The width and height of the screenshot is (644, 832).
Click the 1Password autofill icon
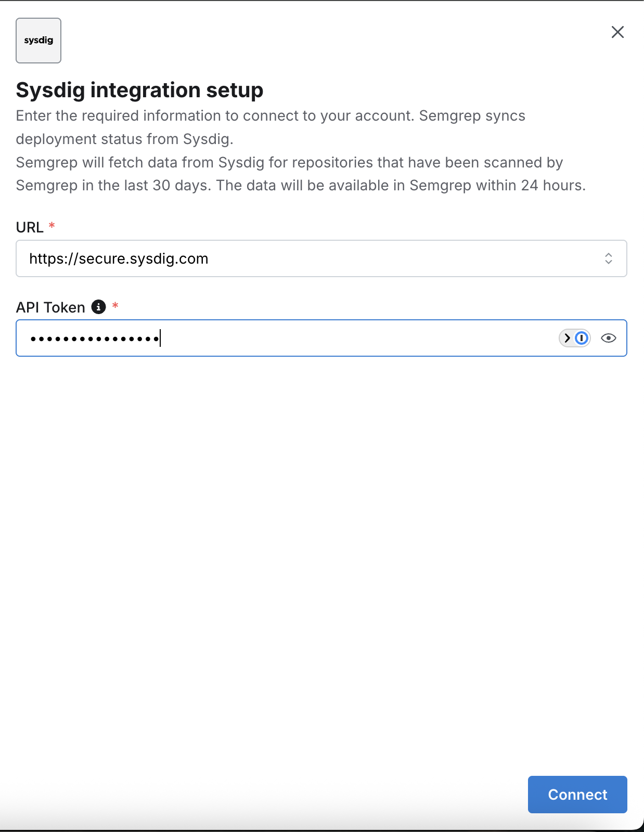[581, 338]
